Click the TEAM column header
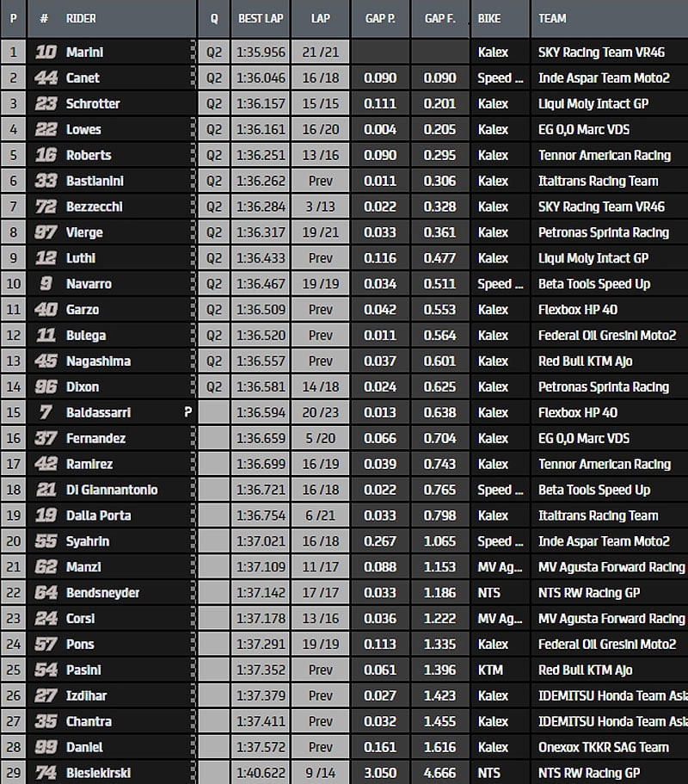Screen dimensions: 688x784 point(552,18)
